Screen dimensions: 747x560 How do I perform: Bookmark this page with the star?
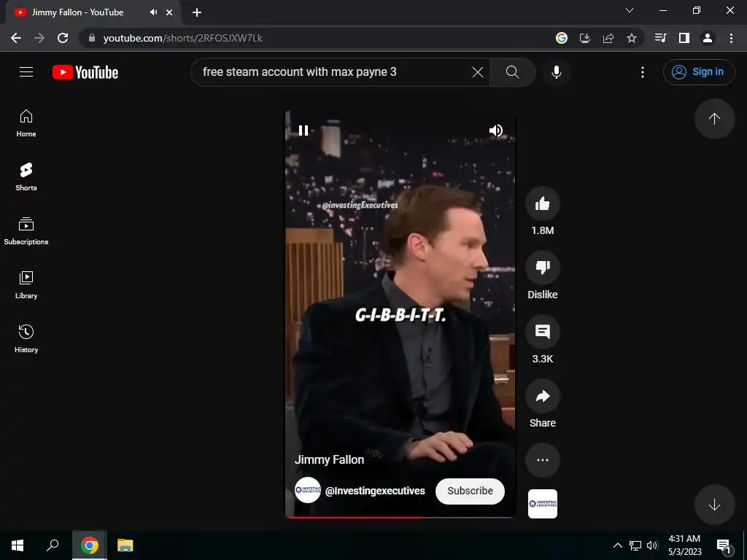632,38
